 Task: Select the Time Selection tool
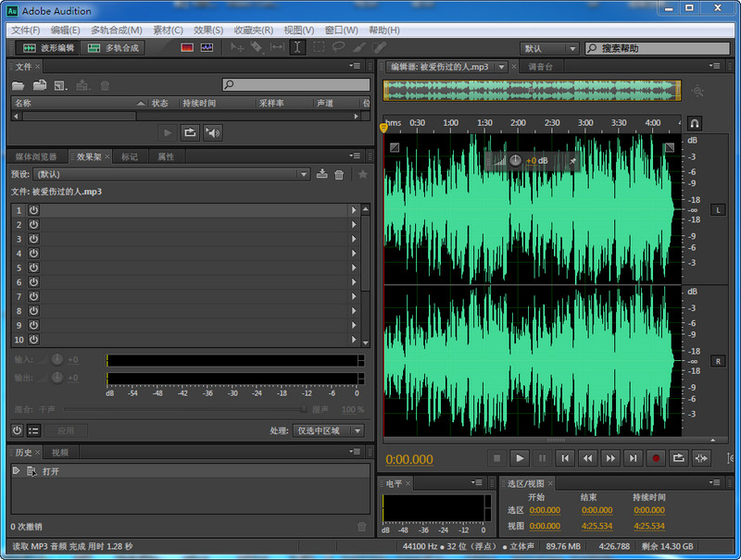(296, 47)
